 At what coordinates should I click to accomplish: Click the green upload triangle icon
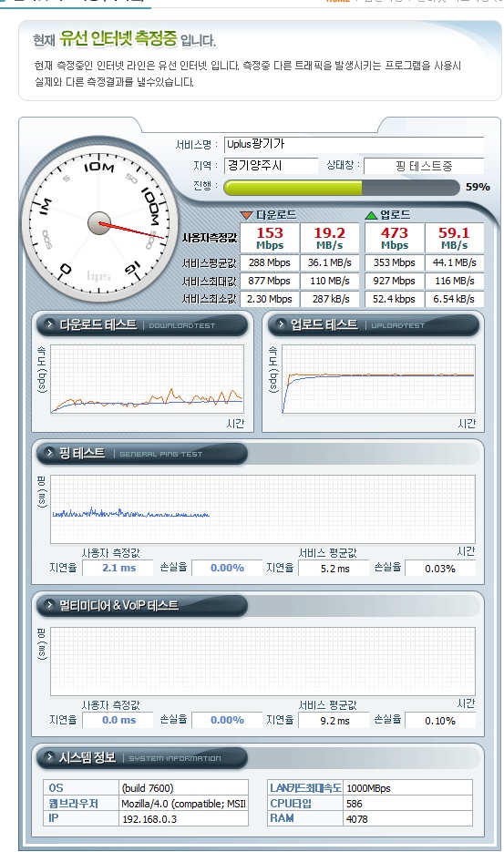coord(371,215)
